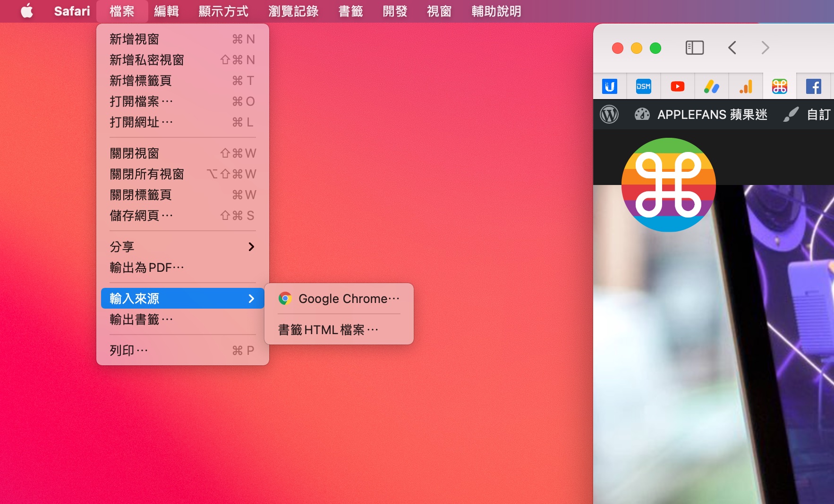This screenshot has width=834, height=504.
Task: Open the WordPress logo admin menu
Action: 609,114
